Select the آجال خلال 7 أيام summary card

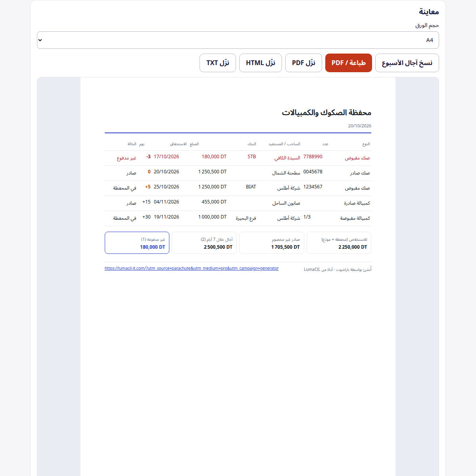(x=204, y=243)
